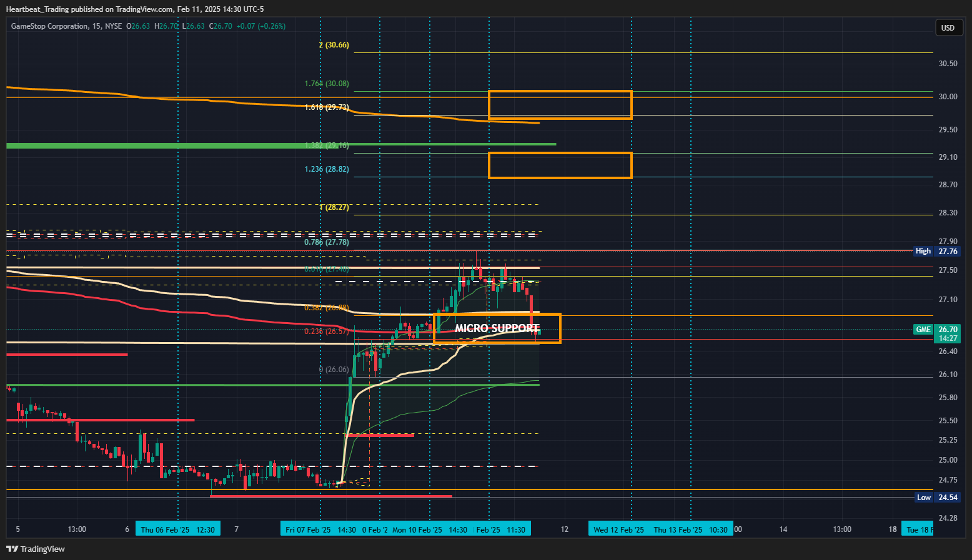Click the GME 26.70 last price label
The height and width of the screenshot is (560, 972).
point(936,330)
